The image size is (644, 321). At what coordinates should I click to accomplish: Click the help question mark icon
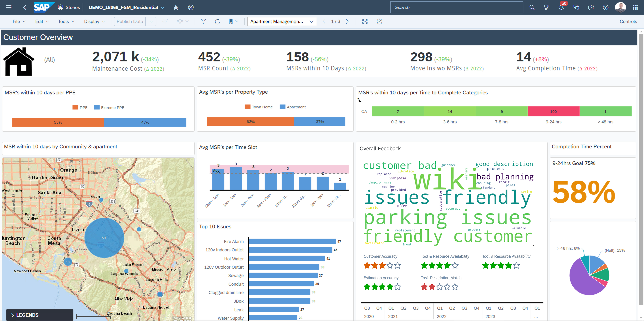point(605,7)
